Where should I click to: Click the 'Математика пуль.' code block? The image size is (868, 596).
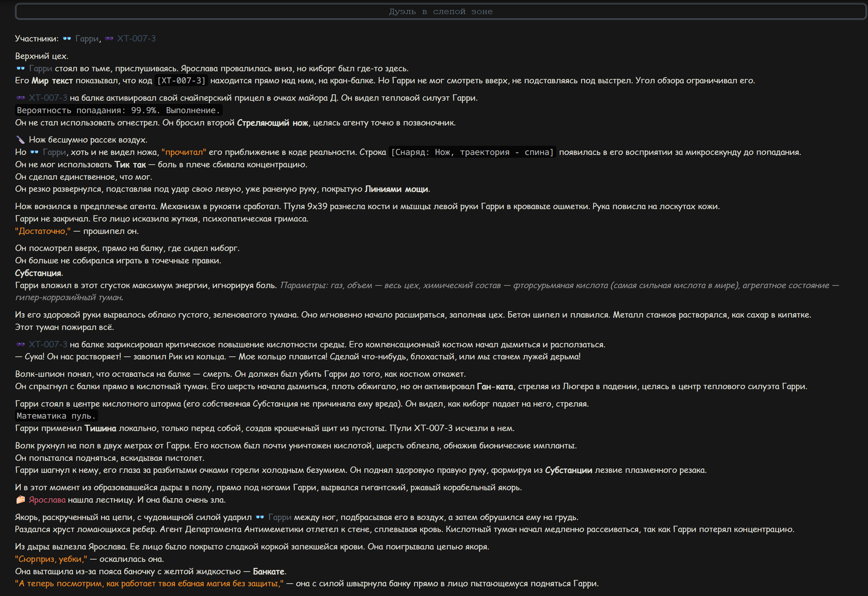click(x=56, y=416)
